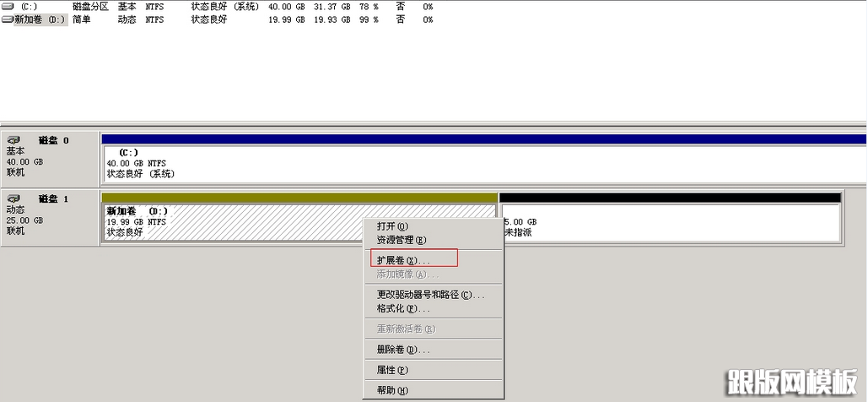Select 格式化(F)... in the context menu
The image size is (868, 402).
[x=403, y=308]
